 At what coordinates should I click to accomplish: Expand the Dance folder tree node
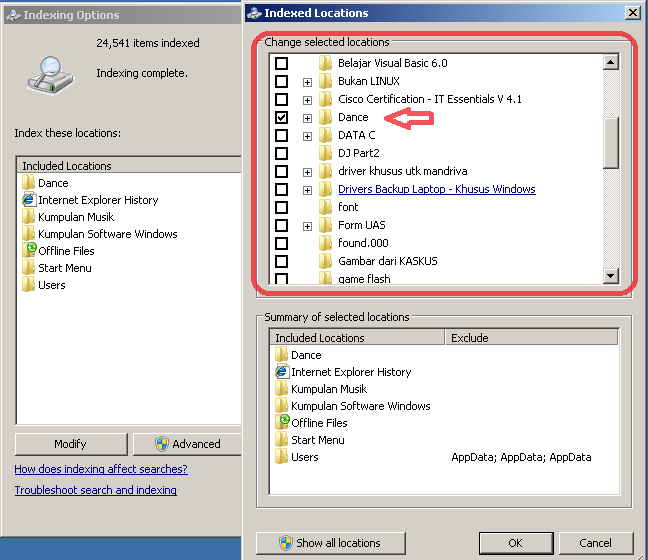coord(307,118)
